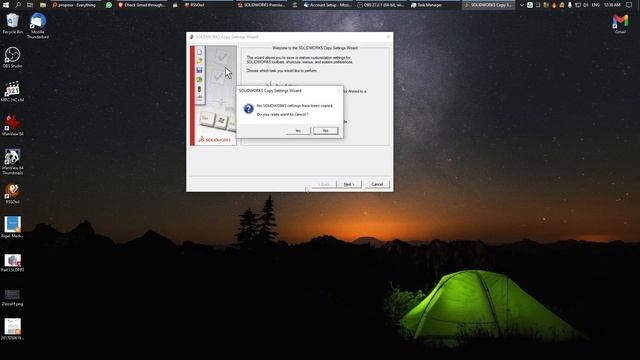
Task: Choose No in the cancel confirmation dialog
Action: click(x=325, y=131)
